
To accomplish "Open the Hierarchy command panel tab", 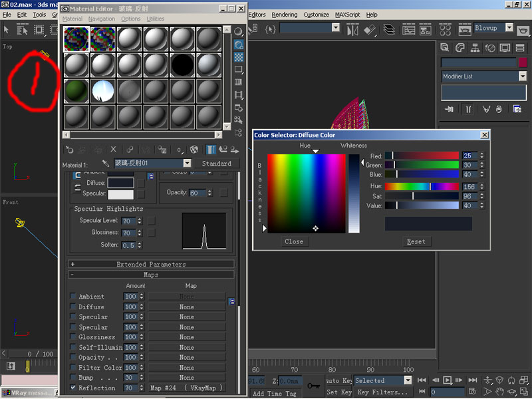I will [475, 48].
